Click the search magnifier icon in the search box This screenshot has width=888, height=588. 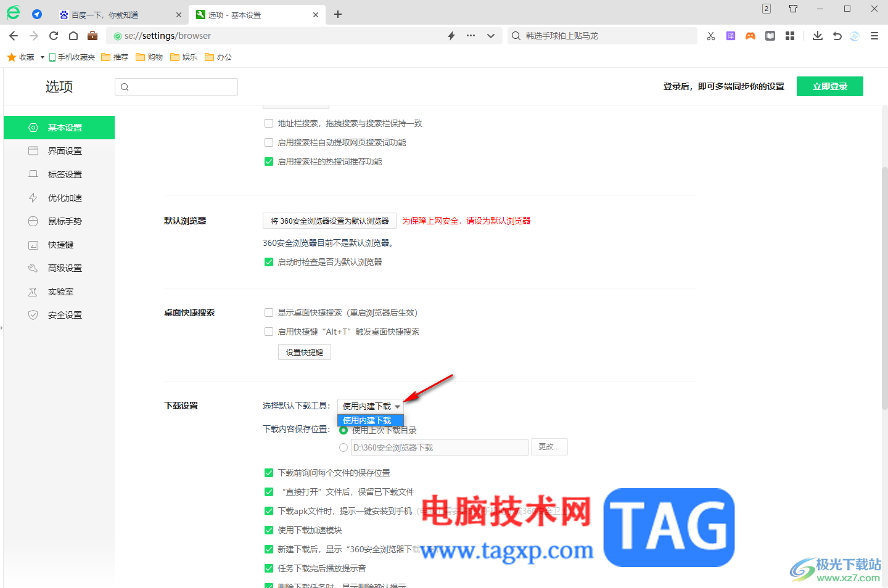pyautogui.click(x=516, y=36)
